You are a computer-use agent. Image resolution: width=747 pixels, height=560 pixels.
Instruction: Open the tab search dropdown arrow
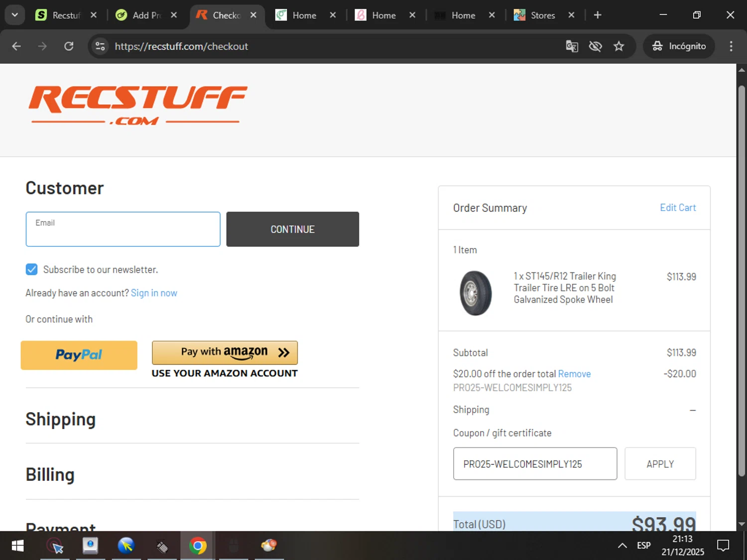[x=15, y=15]
